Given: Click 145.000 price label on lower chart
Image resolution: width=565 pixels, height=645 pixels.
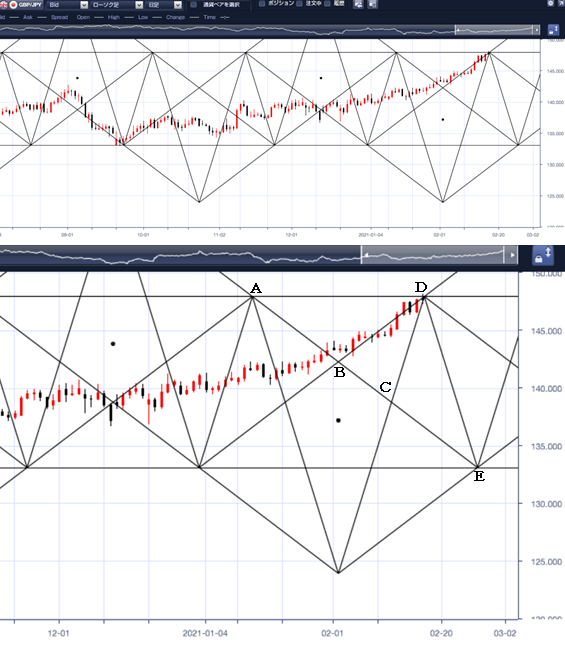Looking at the screenshot, I should click(x=546, y=331).
